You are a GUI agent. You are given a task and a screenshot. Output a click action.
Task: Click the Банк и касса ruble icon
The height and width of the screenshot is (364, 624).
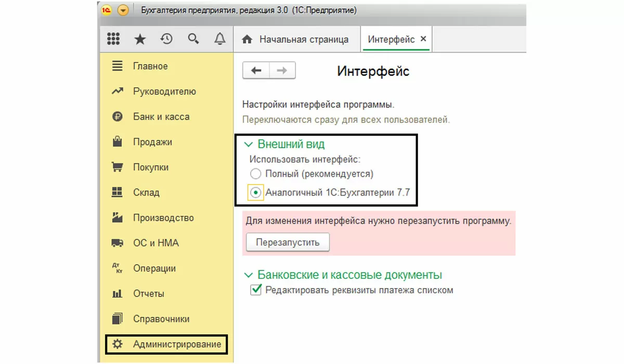pos(118,116)
